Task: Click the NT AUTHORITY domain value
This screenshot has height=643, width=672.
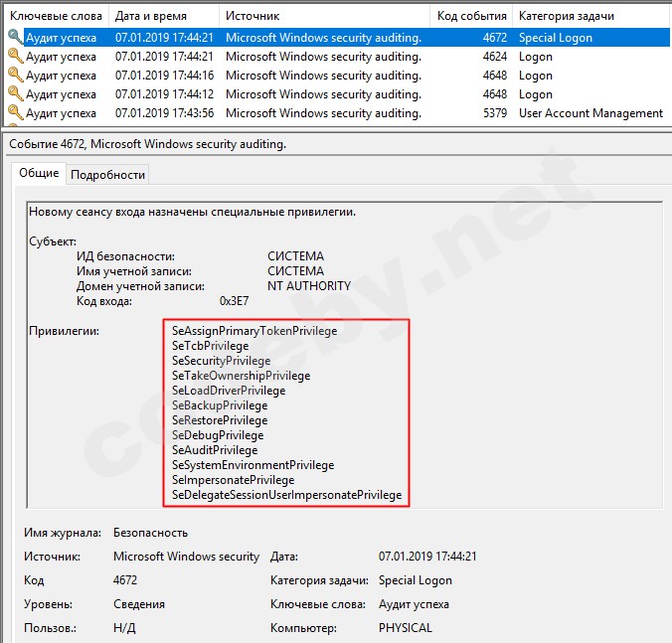Action: (309, 286)
